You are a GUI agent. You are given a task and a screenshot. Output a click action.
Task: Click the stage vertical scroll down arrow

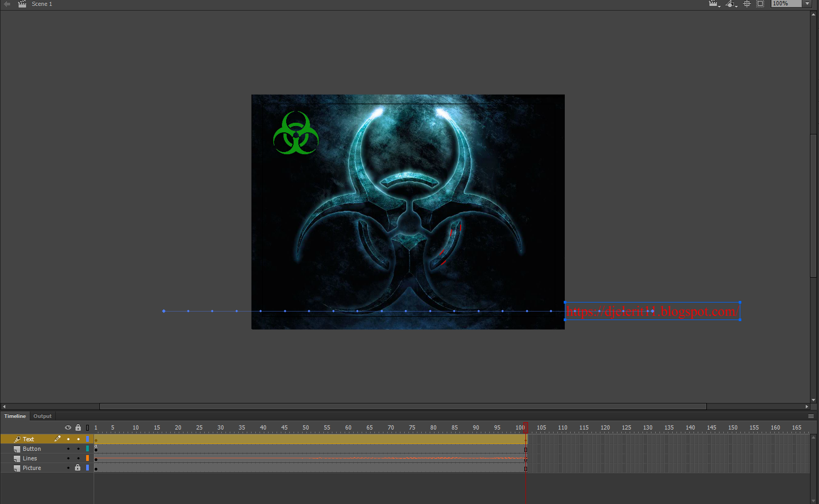click(814, 400)
